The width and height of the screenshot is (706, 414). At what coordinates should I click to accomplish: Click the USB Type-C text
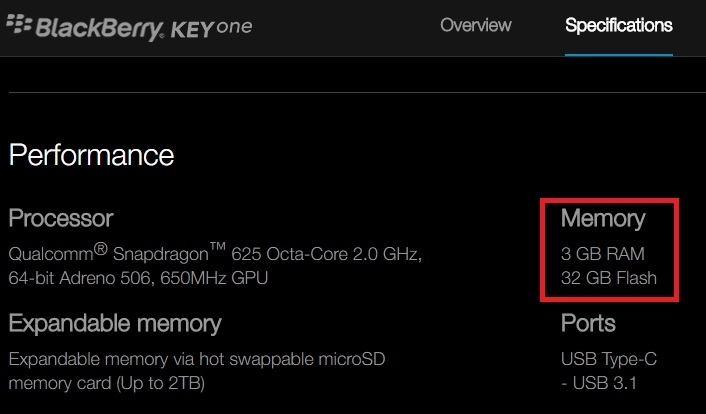coord(609,359)
